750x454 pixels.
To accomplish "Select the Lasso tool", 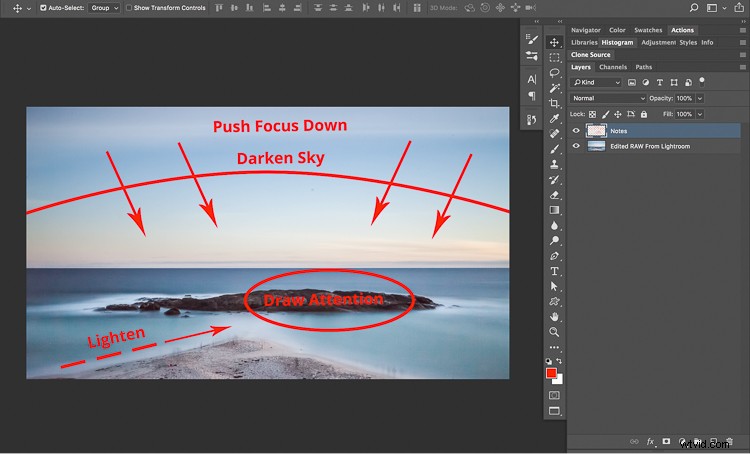I will [554, 73].
